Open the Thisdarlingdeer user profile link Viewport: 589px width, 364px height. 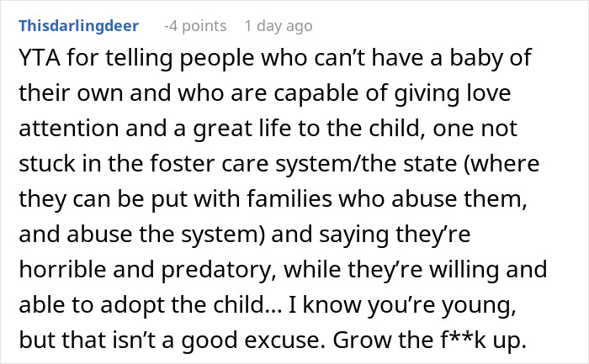click(x=80, y=25)
